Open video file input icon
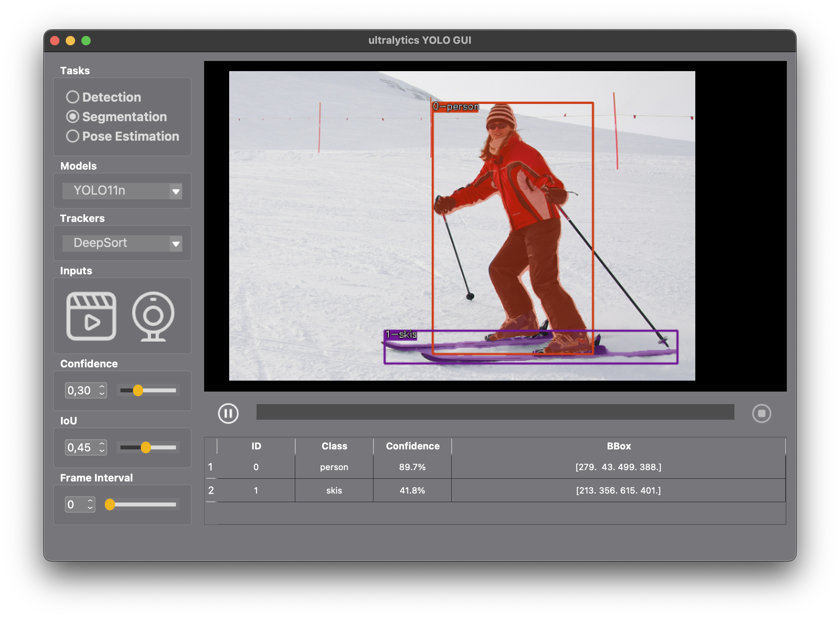 click(91, 316)
